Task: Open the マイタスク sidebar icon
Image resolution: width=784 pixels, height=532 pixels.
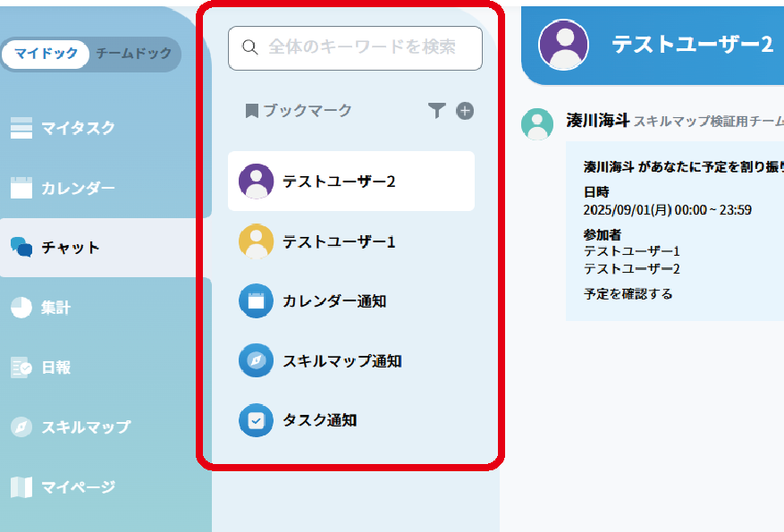Action: [x=21, y=128]
